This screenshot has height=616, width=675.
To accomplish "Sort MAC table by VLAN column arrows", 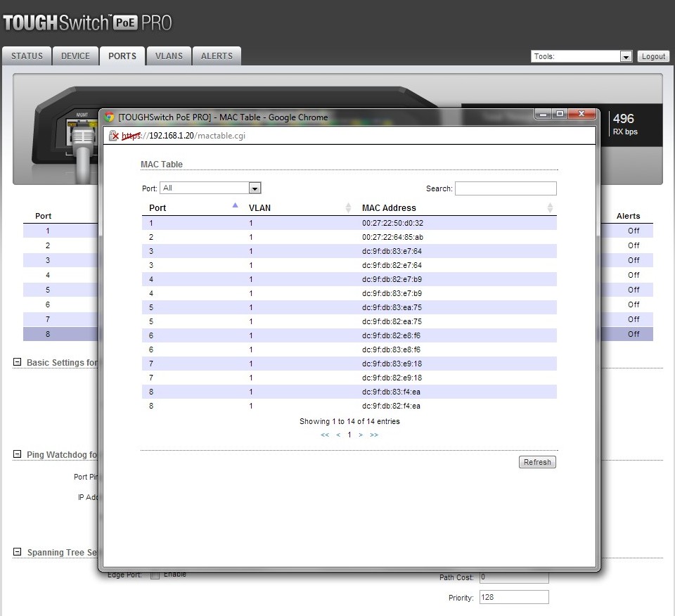I will pyautogui.click(x=348, y=208).
